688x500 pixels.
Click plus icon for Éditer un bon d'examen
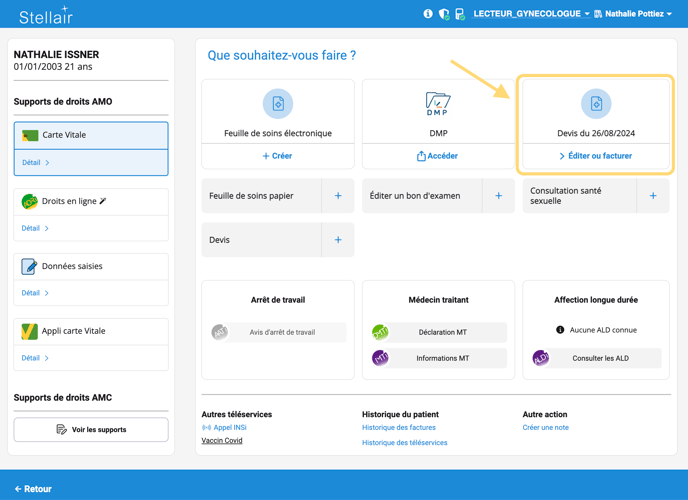[498, 196]
